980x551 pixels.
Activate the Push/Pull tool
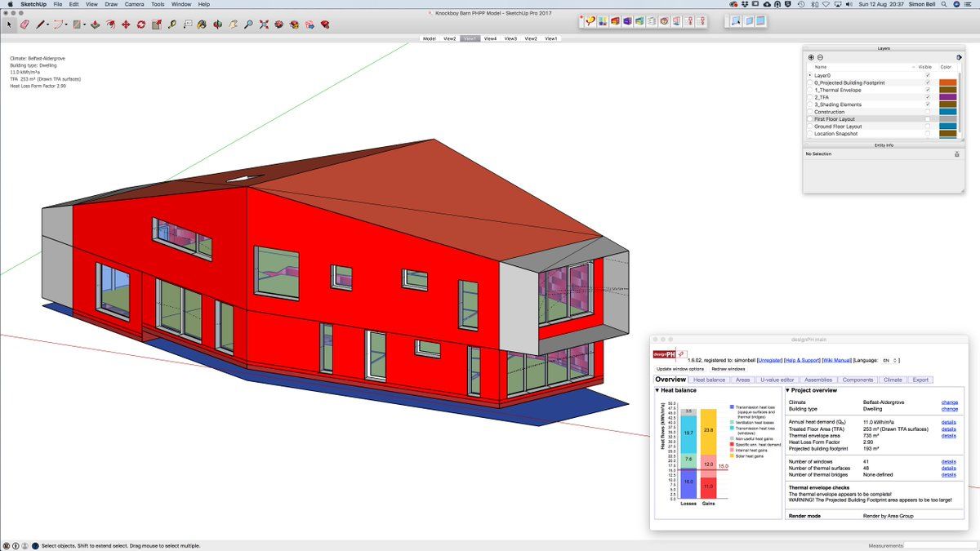95,24
